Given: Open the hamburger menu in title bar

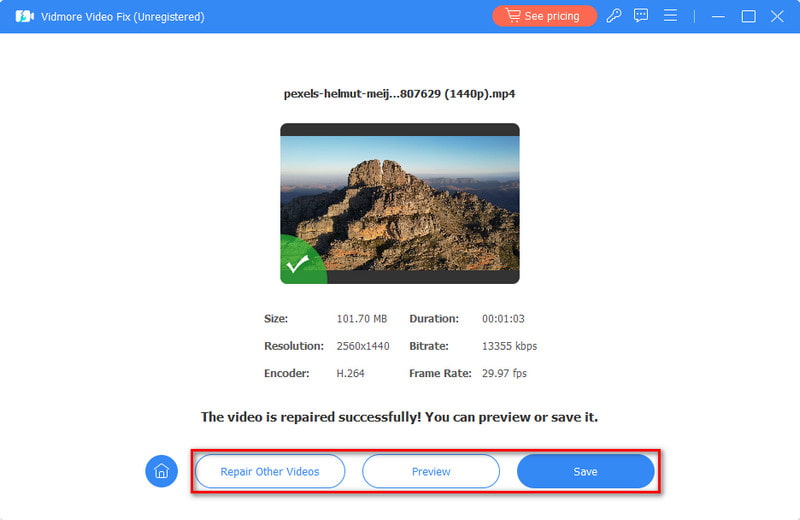Looking at the screenshot, I should (670, 16).
